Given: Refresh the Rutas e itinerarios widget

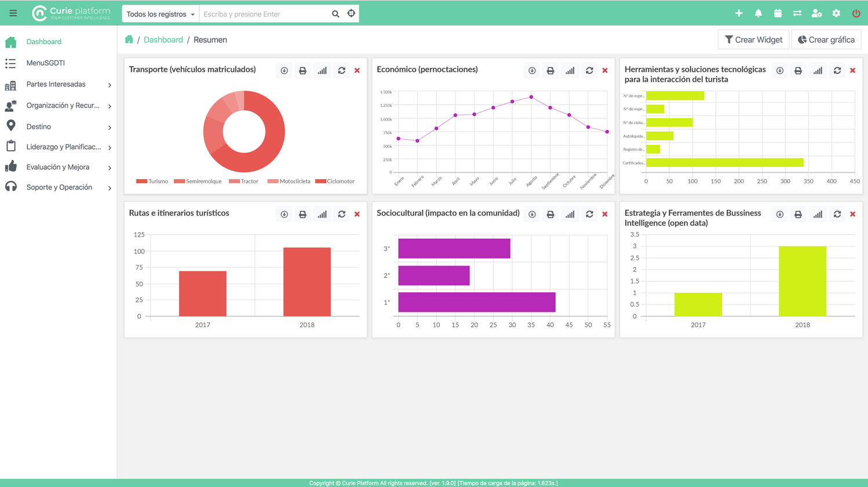Looking at the screenshot, I should click(x=342, y=215).
